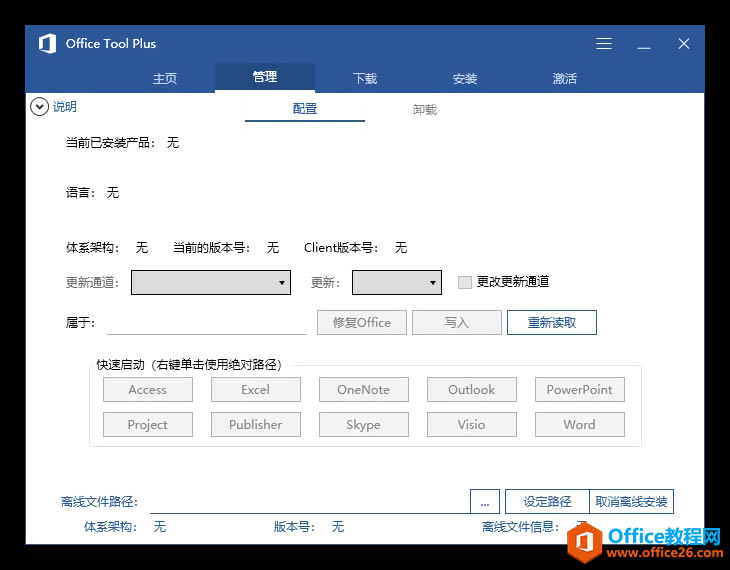Click the browse "..." button
The image size is (730, 570).
[485, 502]
